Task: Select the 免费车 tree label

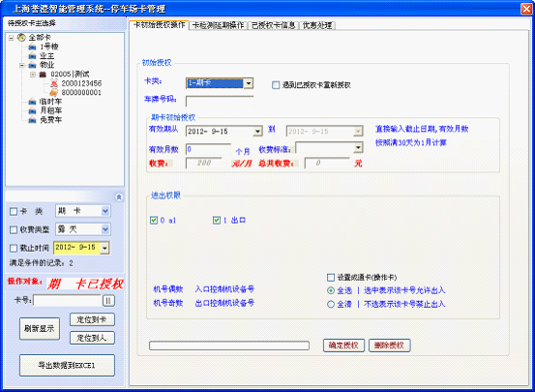Action: [50, 120]
